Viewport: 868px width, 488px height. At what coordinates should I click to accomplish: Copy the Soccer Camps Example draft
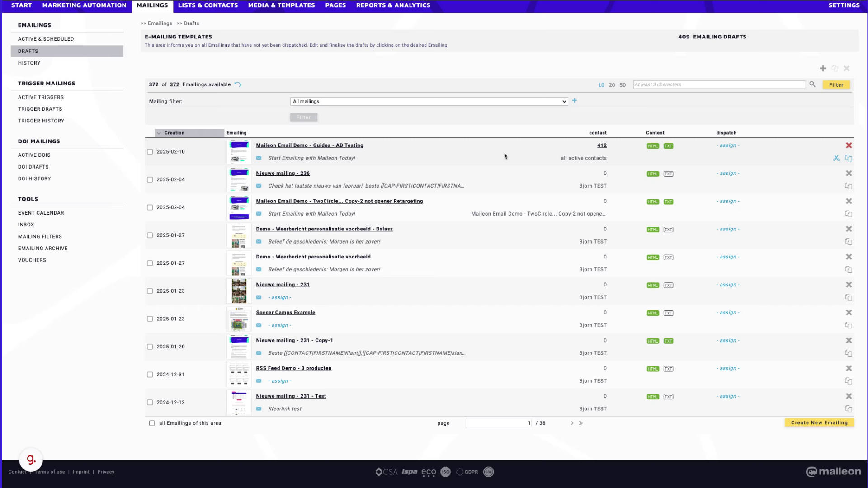coord(849,325)
